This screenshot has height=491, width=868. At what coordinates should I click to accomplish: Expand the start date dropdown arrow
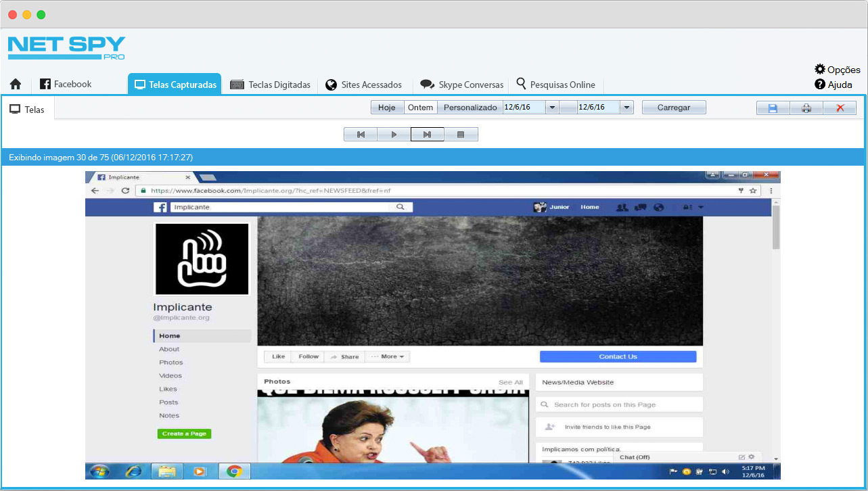click(552, 108)
